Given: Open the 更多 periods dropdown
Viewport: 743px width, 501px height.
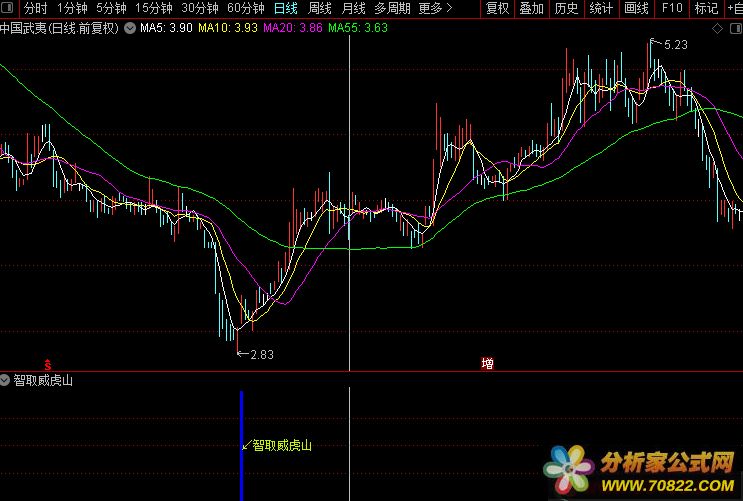Looking at the screenshot, I should pos(433,8).
